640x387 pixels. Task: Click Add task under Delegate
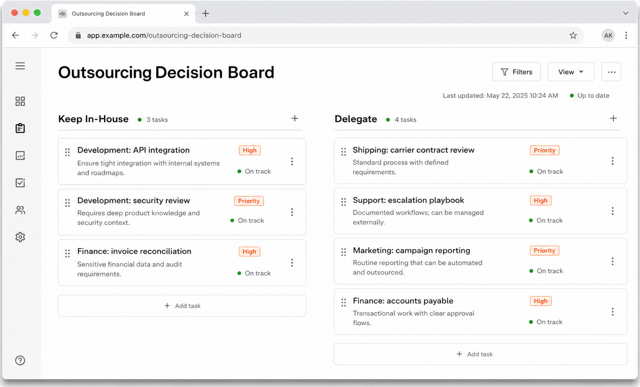pos(480,354)
